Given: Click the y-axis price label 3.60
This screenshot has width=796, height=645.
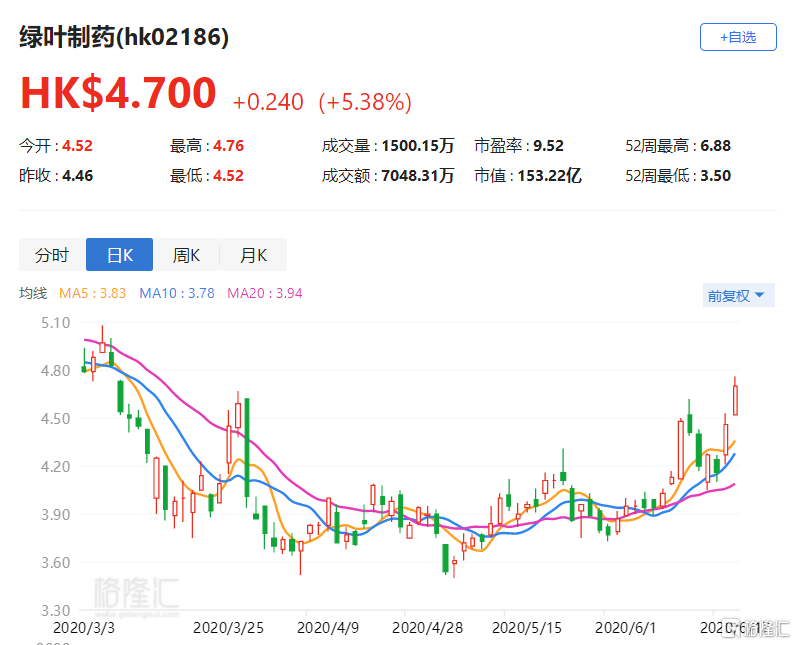Looking at the screenshot, I should (55, 563).
